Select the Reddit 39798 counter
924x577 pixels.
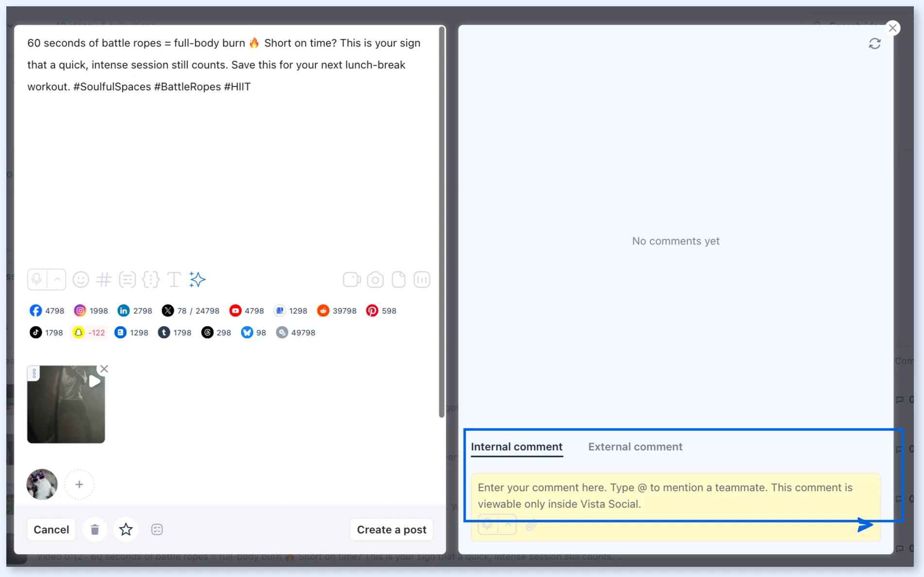pos(336,311)
